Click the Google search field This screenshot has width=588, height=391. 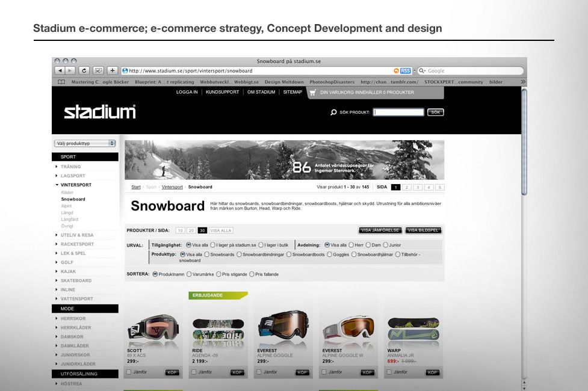click(470, 70)
